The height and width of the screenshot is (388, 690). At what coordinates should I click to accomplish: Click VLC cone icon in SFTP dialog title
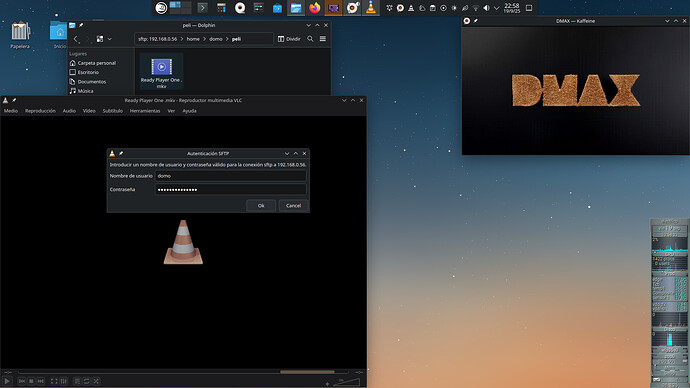pyautogui.click(x=112, y=154)
